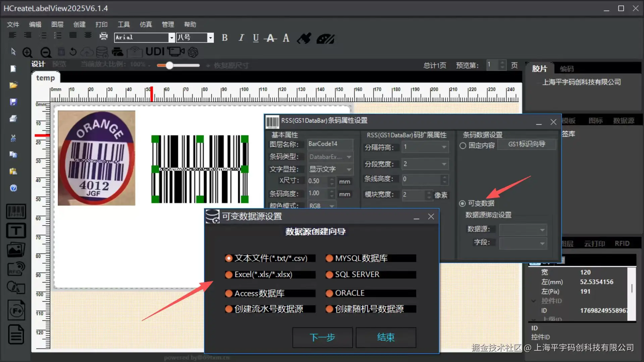Toggle bold text formatting
The height and width of the screenshot is (362, 644).
coord(225,38)
